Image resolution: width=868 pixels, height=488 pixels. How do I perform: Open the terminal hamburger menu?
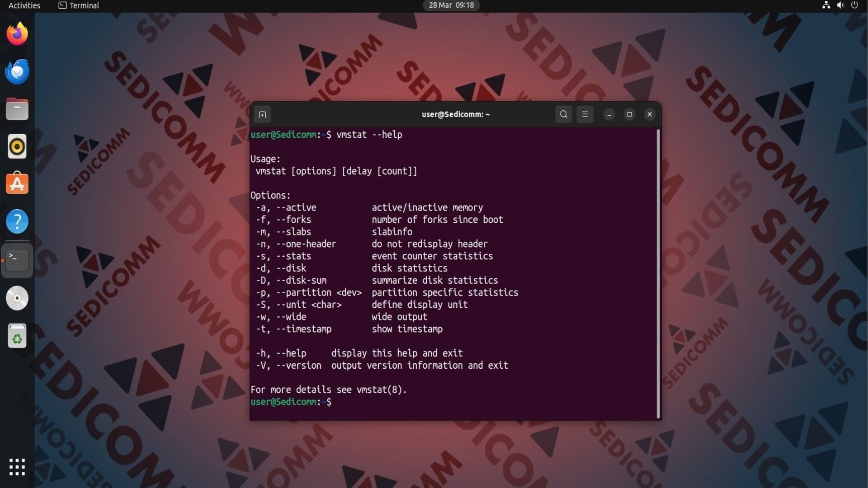click(x=585, y=114)
